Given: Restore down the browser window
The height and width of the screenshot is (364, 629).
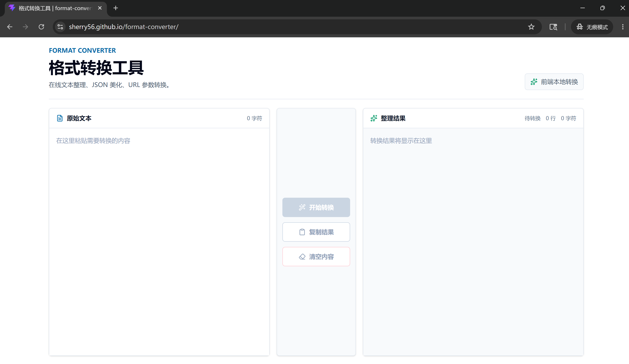Looking at the screenshot, I should coord(602,8).
